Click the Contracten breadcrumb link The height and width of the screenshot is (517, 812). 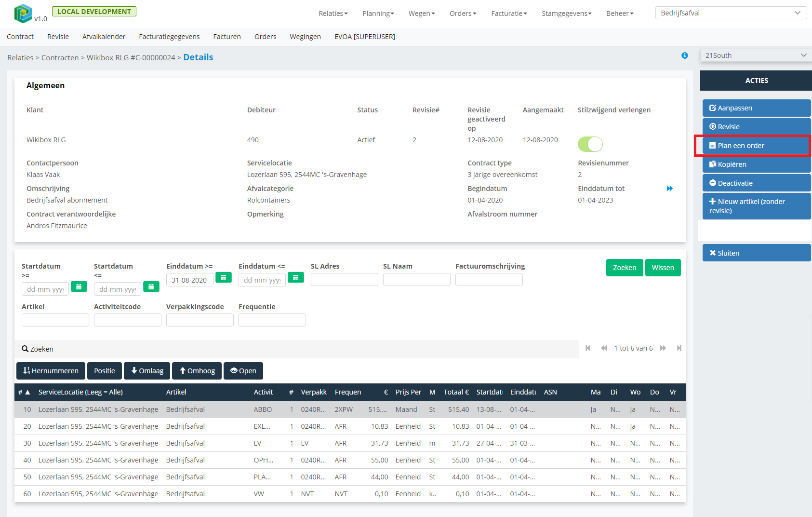pyautogui.click(x=60, y=58)
